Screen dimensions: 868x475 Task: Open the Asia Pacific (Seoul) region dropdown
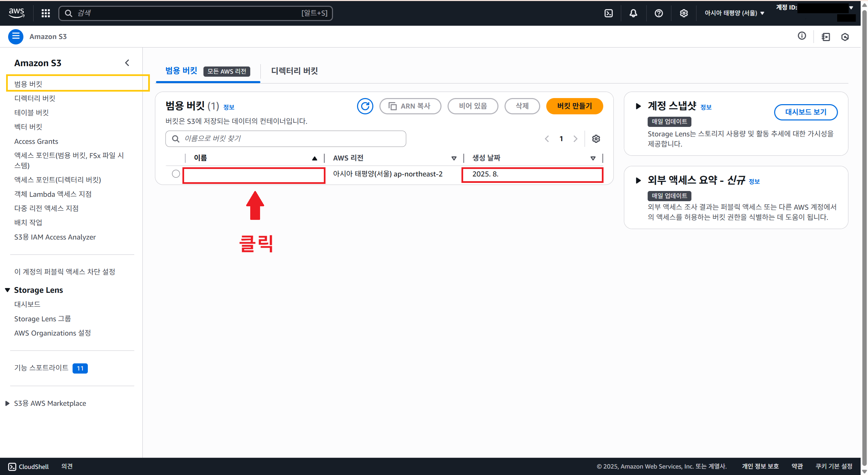click(x=734, y=13)
